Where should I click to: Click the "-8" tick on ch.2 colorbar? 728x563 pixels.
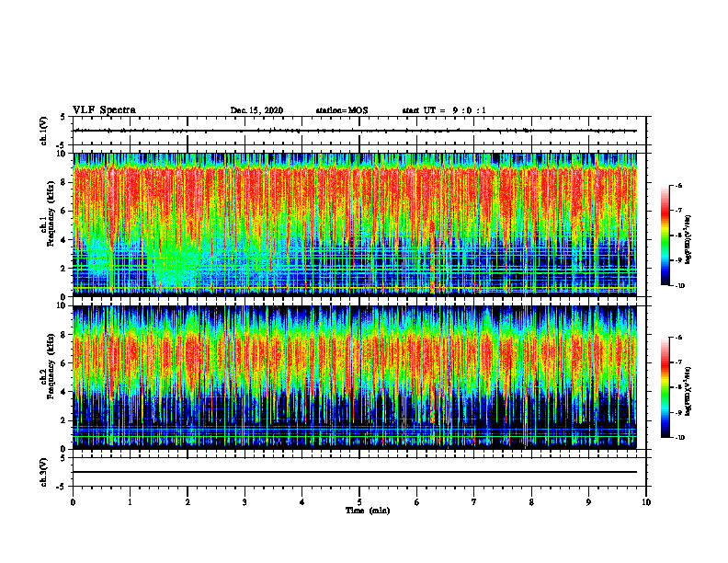click(679, 387)
